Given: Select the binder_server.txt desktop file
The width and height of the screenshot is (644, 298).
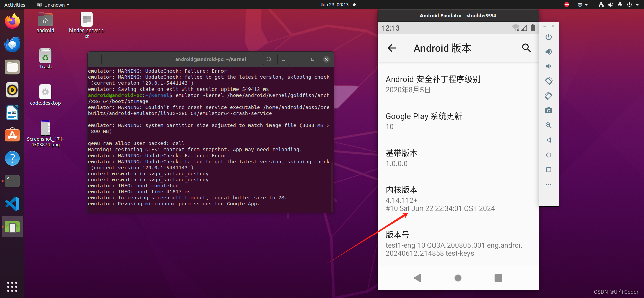Looking at the screenshot, I should click(87, 25).
